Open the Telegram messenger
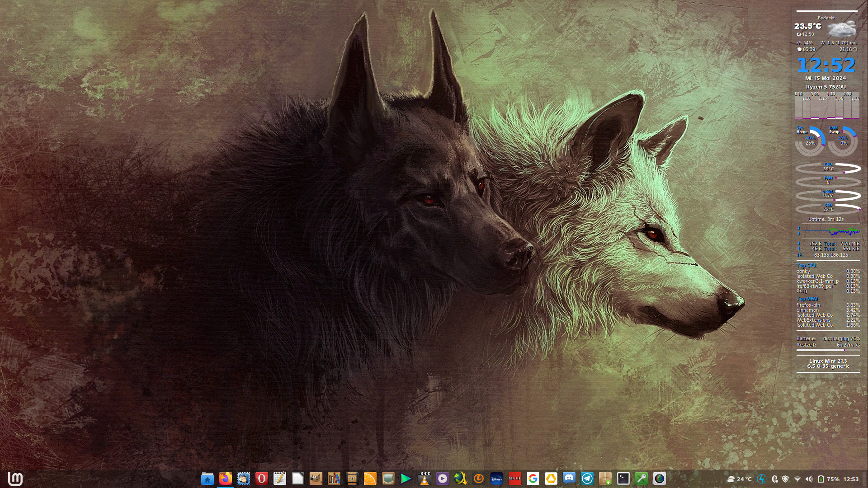The image size is (868, 488). [x=587, y=479]
